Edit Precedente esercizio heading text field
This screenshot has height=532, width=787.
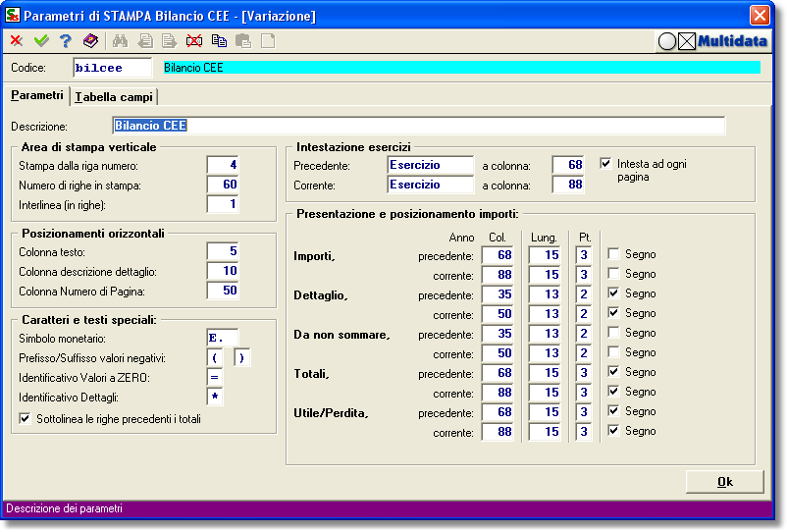click(431, 165)
